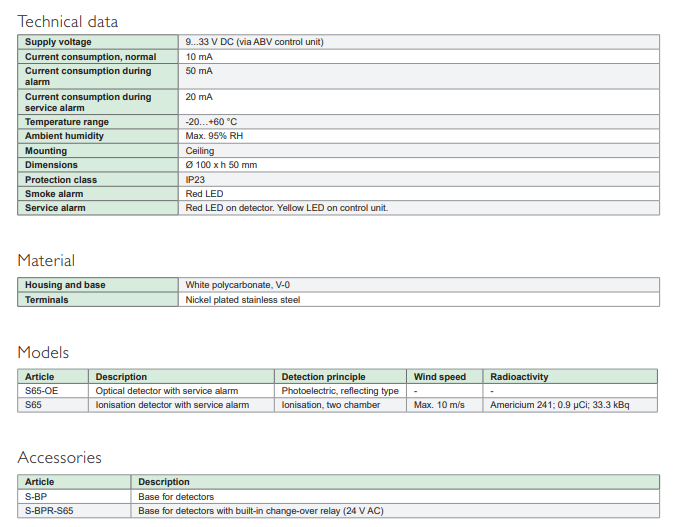Viewport: 682px width, 527px height.
Task: Select the "Current consumption, normal" label cell
Action: coord(90,57)
